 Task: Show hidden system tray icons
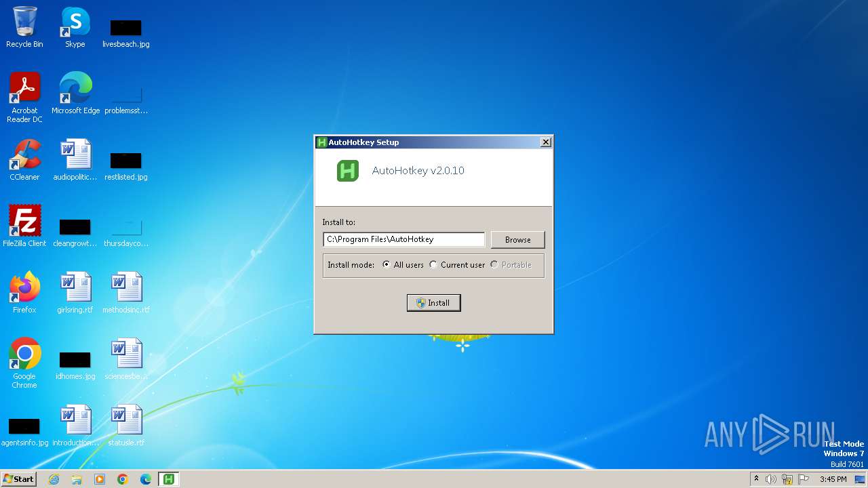[756, 479]
